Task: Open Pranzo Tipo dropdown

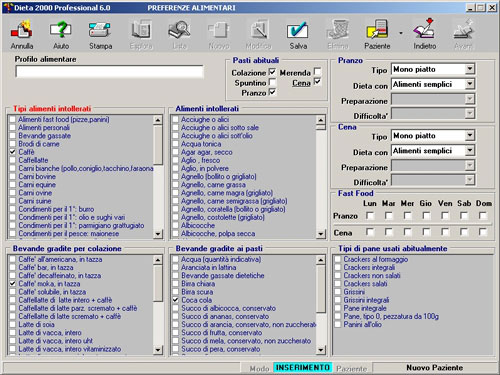Action: click(x=469, y=69)
